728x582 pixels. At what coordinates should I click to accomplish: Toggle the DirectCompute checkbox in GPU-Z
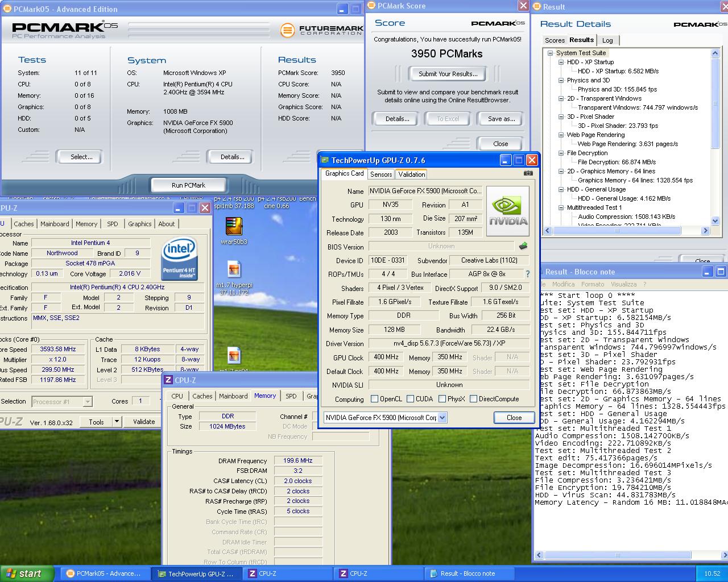tap(473, 399)
